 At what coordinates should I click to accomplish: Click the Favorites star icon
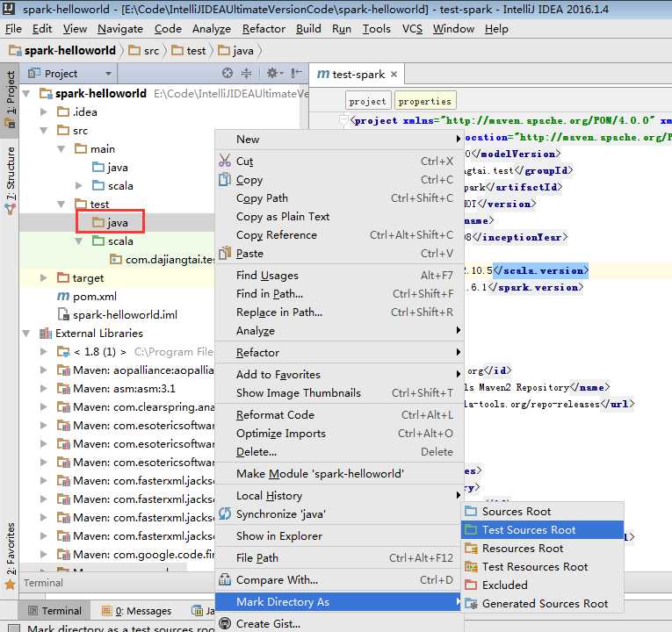click(x=10, y=584)
